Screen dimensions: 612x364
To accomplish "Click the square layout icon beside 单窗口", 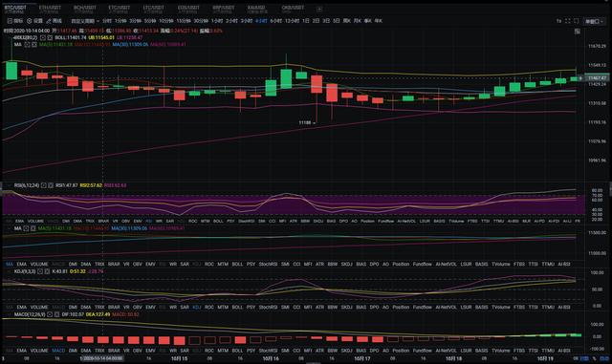I will [576, 21].
